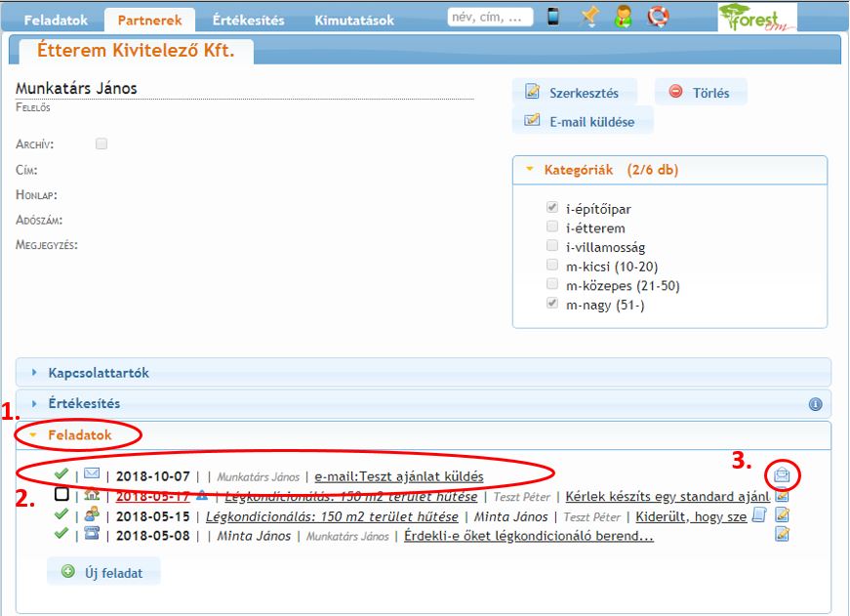
Task: Tick the unchecked 2018-05-17 task checkbox
Action: pyautogui.click(x=61, y=495)
